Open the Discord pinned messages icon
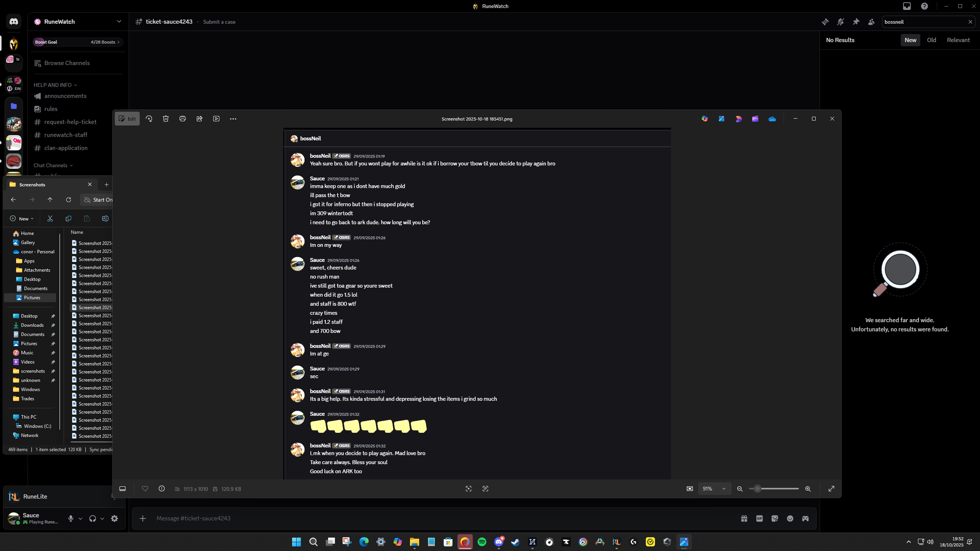The width and height of the screenshot is (980, 551). pos(856,22)
